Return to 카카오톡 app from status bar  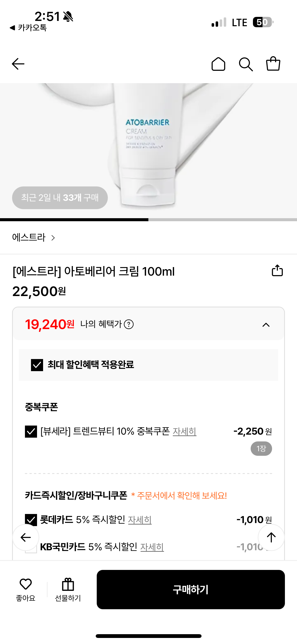28,28
